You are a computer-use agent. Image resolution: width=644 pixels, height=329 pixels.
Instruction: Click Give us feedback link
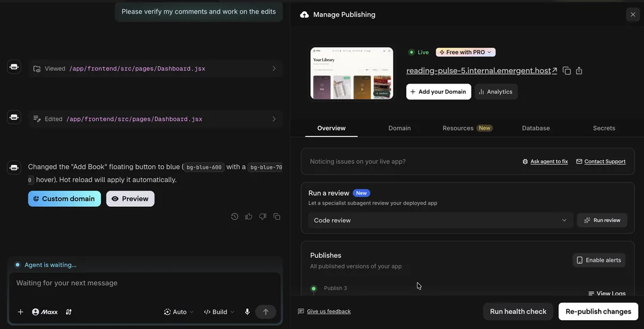324,311
